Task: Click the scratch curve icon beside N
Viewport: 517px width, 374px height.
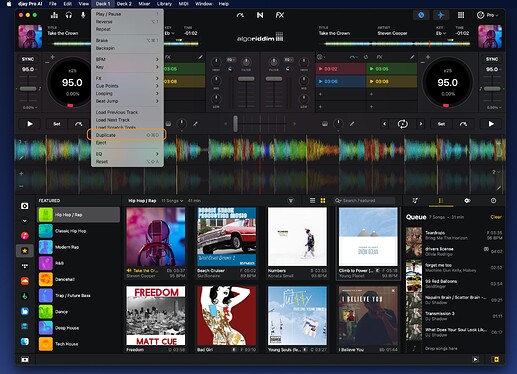Action: (x=240, y=15)
